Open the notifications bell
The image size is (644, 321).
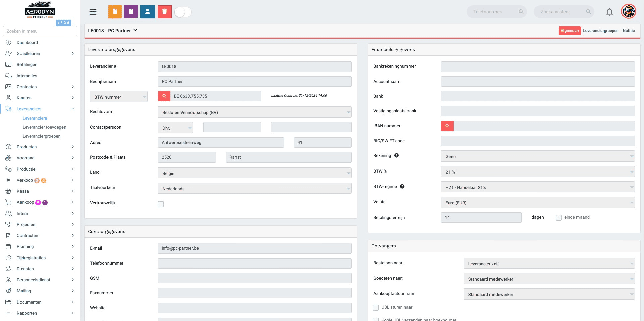tap(609, 12)
